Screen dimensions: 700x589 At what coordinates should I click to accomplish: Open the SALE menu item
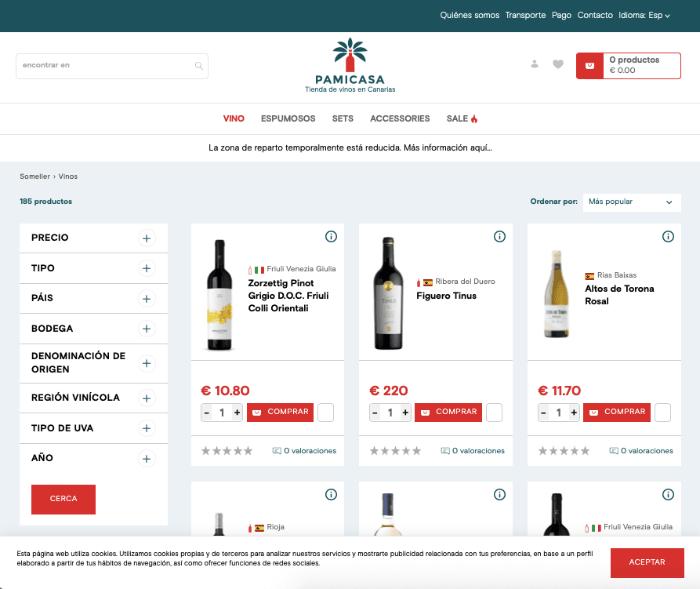(462, 119)
